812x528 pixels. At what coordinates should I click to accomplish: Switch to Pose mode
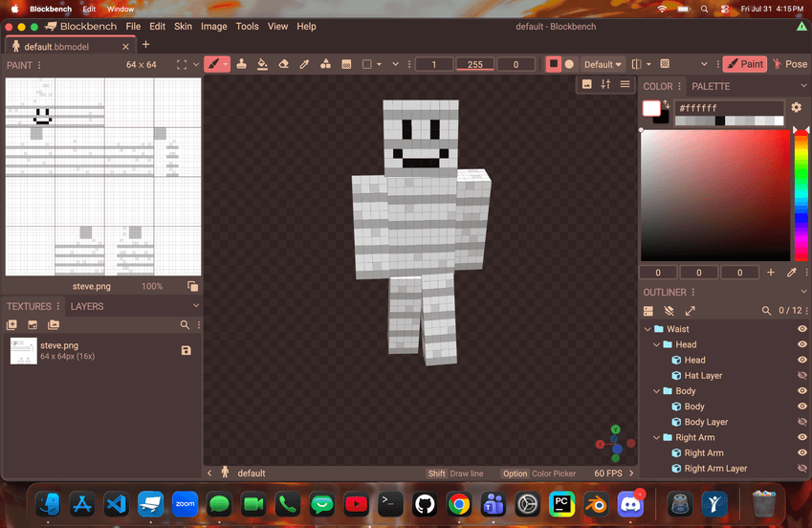(x=790, y=64)
